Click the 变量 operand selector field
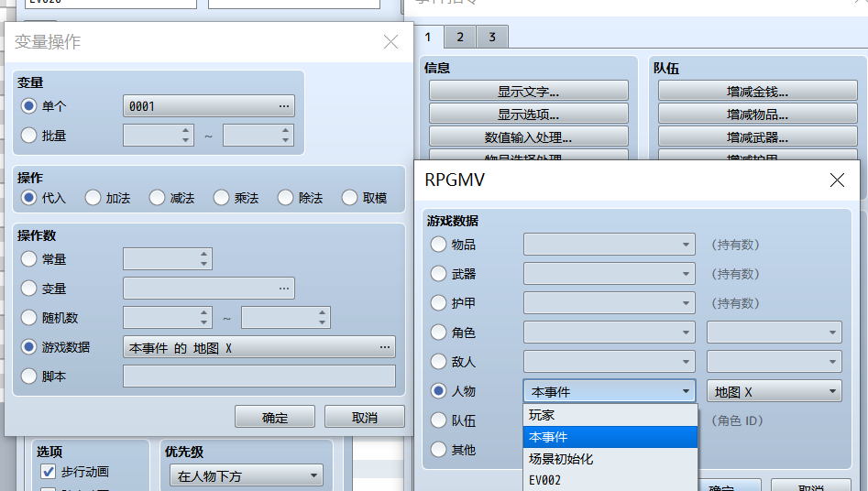The height and width of the screenshot is (491, 868). [209, 289]
